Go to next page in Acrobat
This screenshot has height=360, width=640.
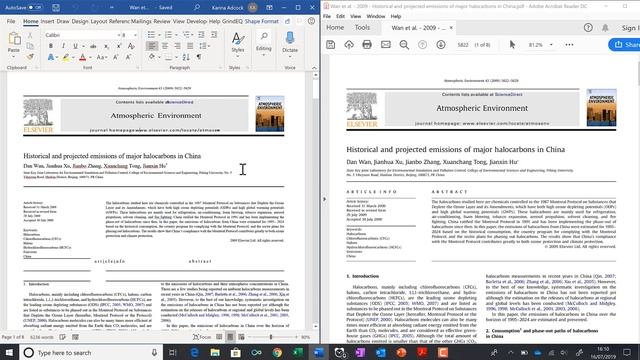pyautogui.click(x=441, y=44)
